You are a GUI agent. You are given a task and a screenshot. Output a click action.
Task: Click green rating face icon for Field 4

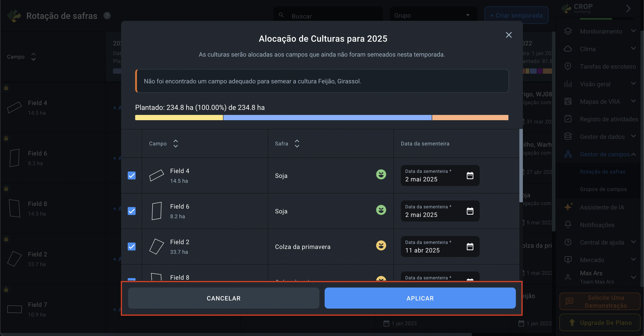pos(381,175)
